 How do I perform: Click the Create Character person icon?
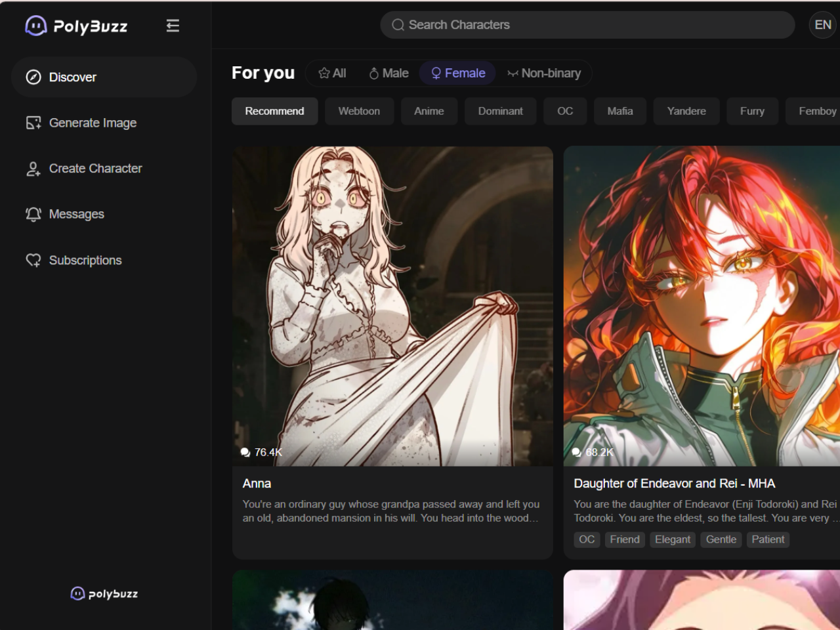click(x=33, y=169)
